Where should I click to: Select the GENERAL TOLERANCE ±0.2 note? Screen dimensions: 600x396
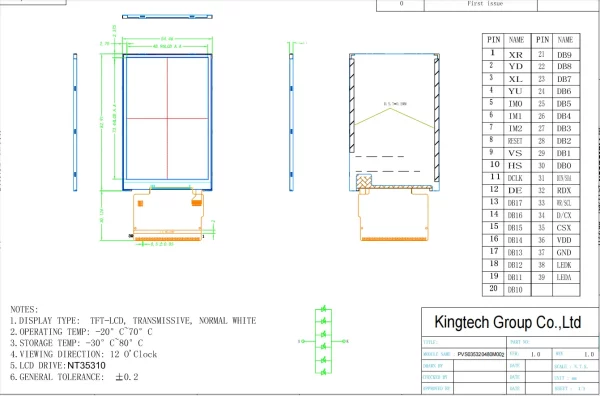coord(74,377)
